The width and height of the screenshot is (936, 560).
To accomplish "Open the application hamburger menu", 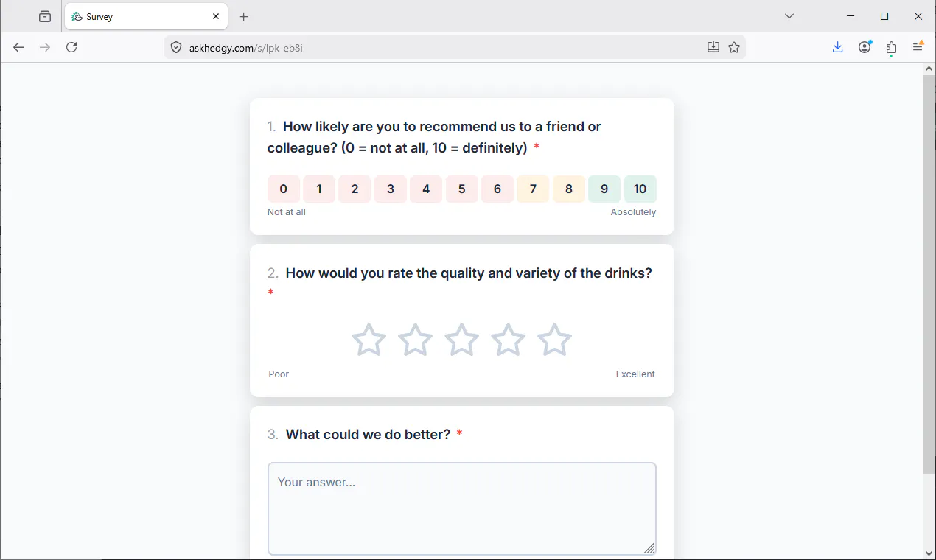I will point(918,47).
